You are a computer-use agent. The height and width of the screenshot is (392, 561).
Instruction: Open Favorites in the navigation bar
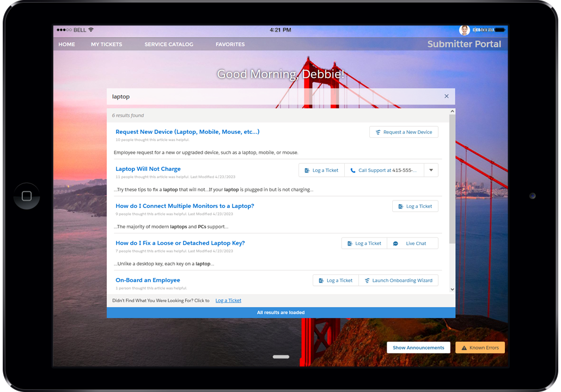tap(230, 45)
